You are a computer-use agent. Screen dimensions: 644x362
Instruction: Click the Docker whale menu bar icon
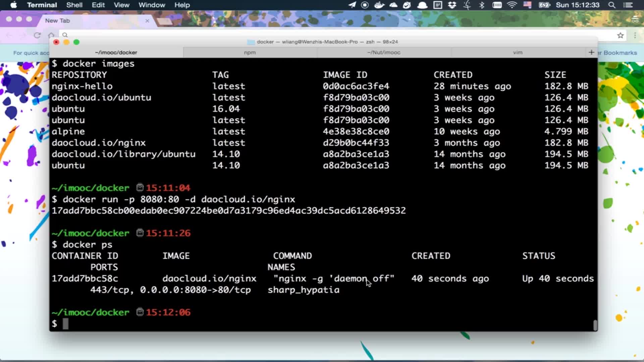coord(379,5)
